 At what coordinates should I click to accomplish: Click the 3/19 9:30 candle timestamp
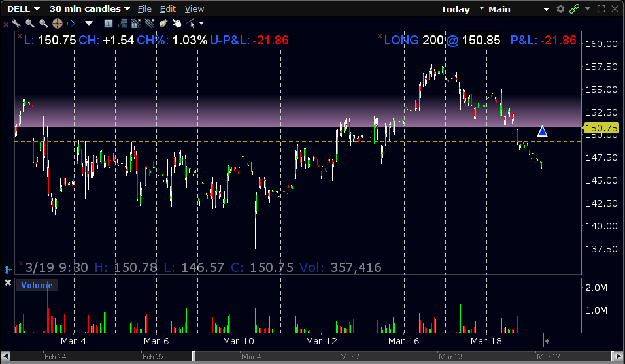point(57,267)
